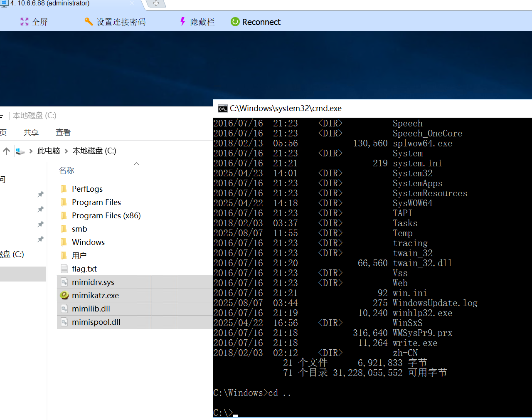Click the mimispool.dll file icon

point(64,322)
